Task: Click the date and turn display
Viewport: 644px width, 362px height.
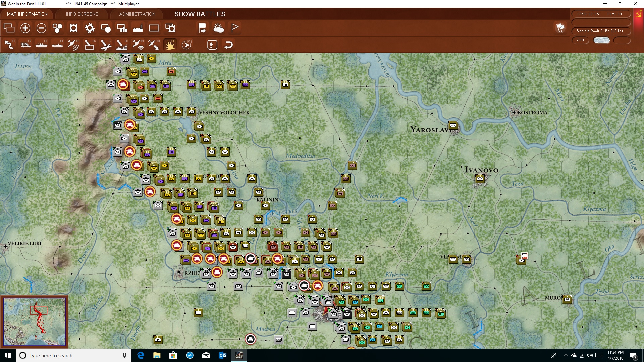Action: 601,14
